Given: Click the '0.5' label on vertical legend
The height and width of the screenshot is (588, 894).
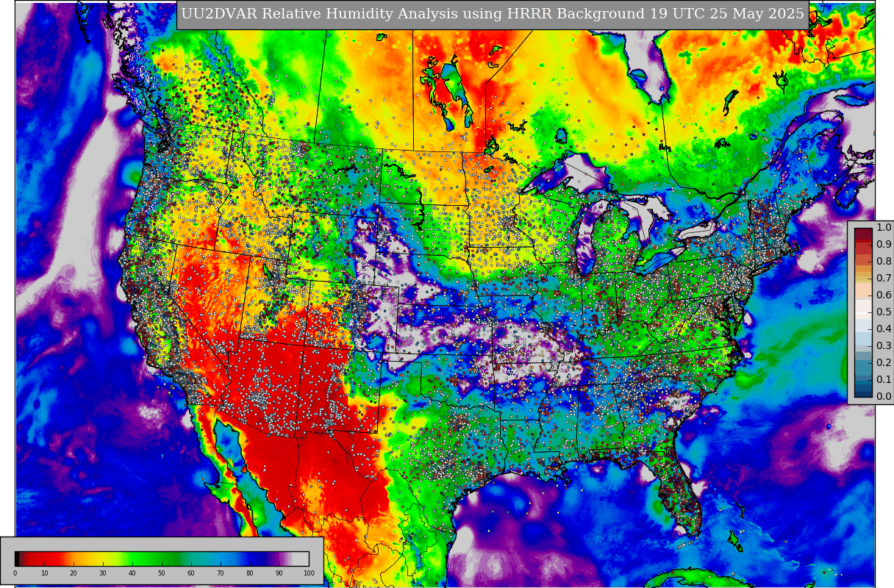Looking at the screenshot, I should pyautogui.click(x=884, y=312).
